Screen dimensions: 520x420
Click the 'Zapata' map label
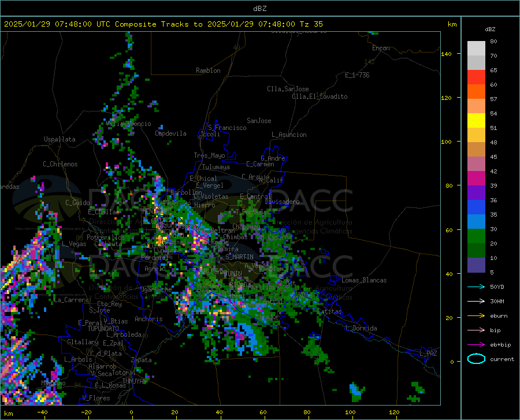point(142,360)
